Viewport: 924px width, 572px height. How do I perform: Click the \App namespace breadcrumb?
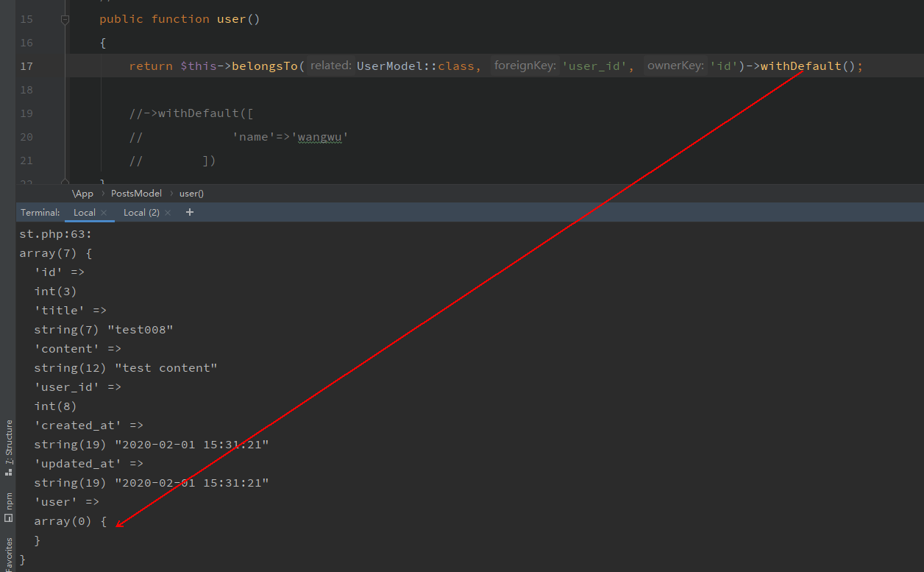[x=83, y=194]
